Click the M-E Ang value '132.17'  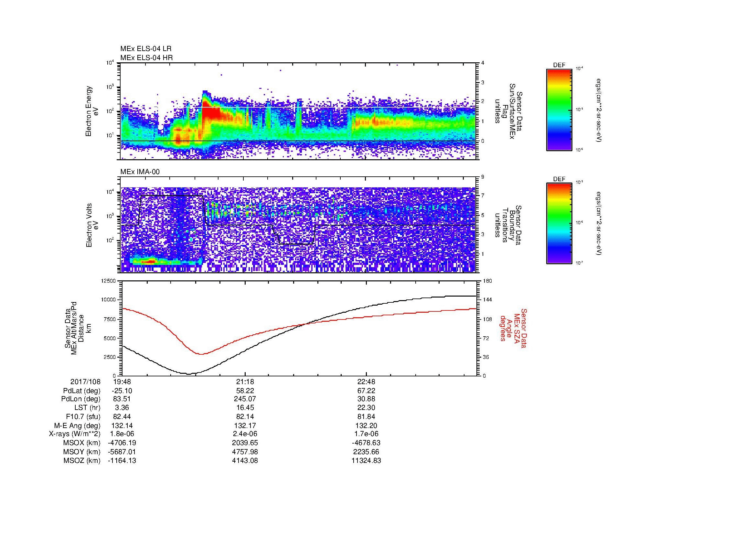coord(245,426)
